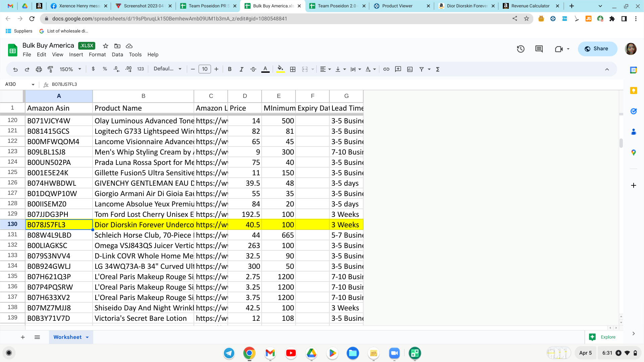
Task: Toggle bold formatting
Action: [230, 69]
